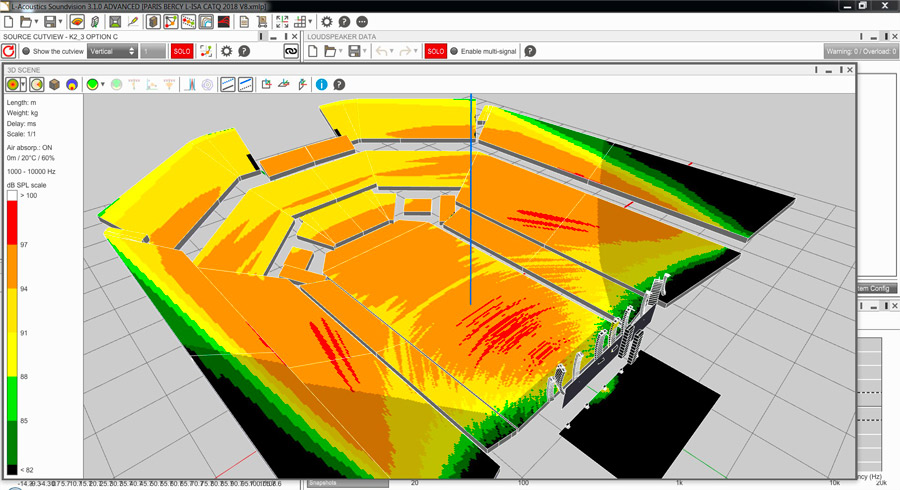Select the 3D brown cube icon

54,85
